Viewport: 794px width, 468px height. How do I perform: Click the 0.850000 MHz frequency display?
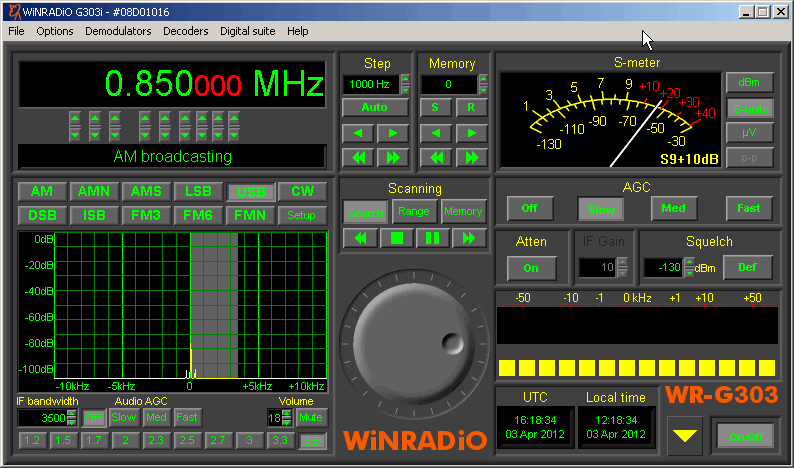coord(173,84)
